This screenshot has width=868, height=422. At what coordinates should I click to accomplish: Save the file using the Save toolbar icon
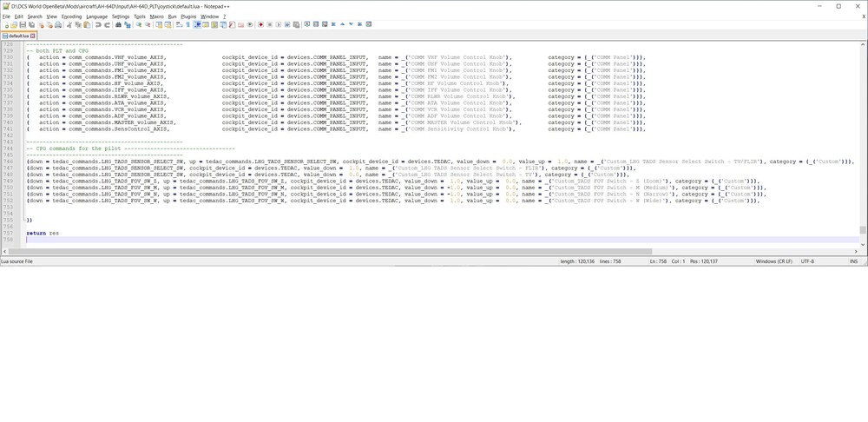click(23, 24)
